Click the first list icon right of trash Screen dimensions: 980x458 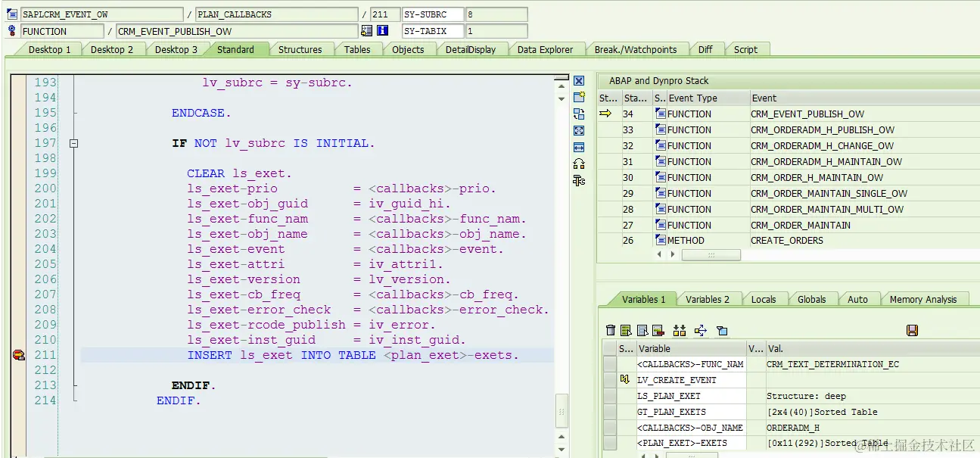tap(626, 330)
